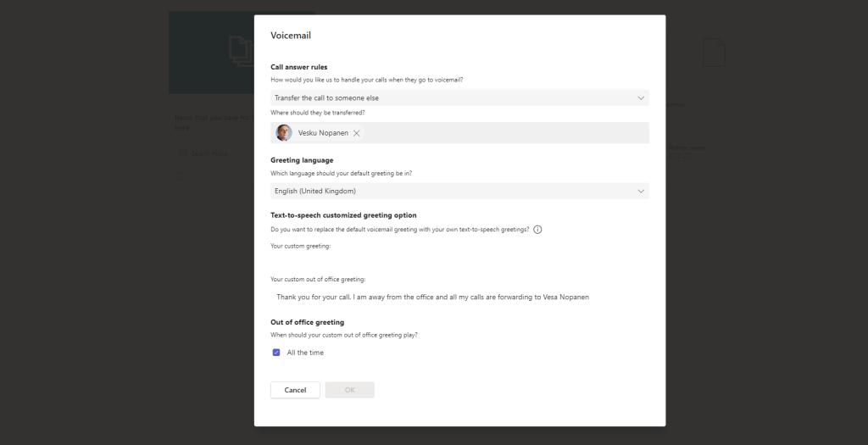The height and width of the screenshot is (445, 868).
Task: Click the stacked documents icon behind the dialog
Action: [241, 51]
